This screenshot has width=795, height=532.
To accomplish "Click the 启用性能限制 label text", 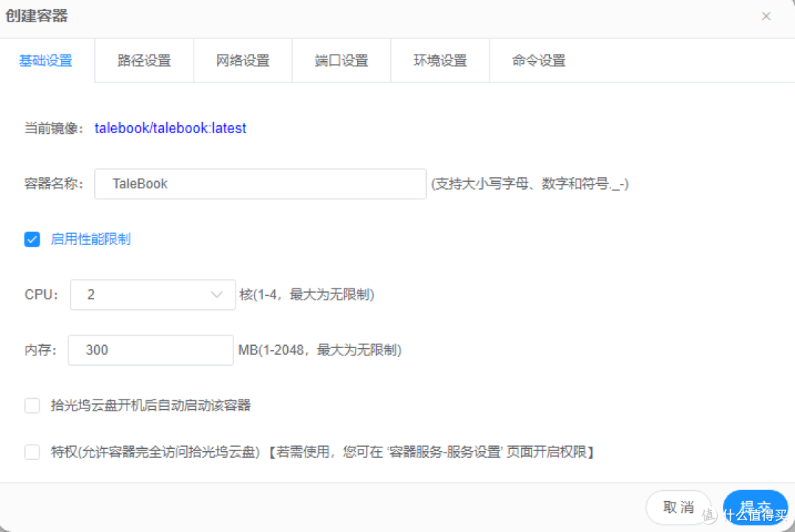I will click(x=91, y=239).
